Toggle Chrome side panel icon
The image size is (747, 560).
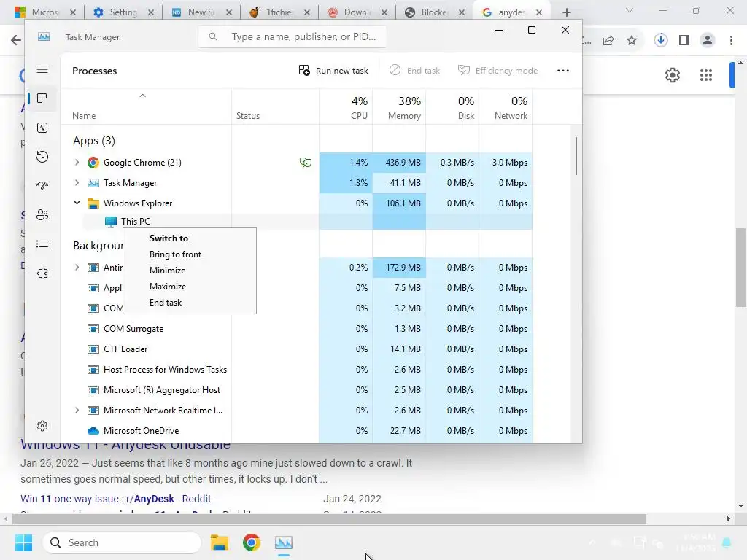point(684,41)
